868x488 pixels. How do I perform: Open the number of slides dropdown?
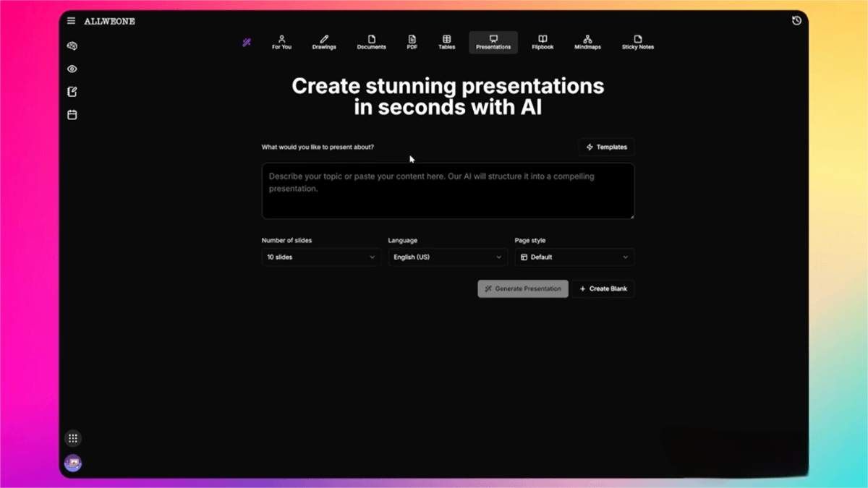(321, 257)
